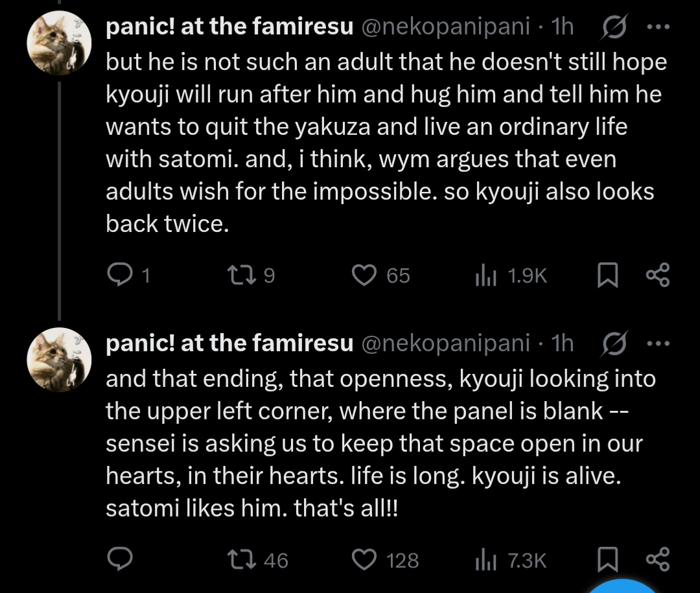This screenshot has height=593, width=700.
Task: Share the second tweet
Action: tap(657, 560)
